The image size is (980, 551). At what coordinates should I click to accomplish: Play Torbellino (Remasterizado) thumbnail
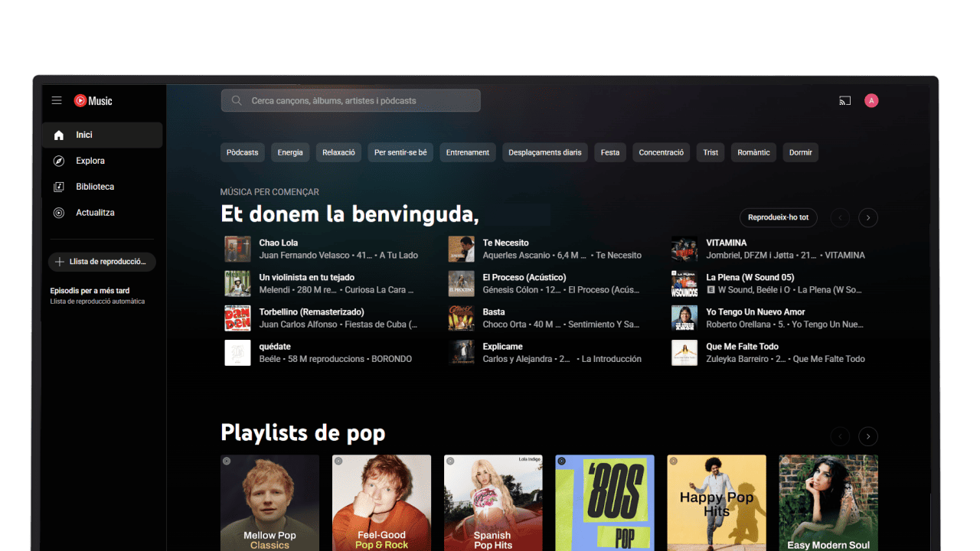(x=237, y=318)
